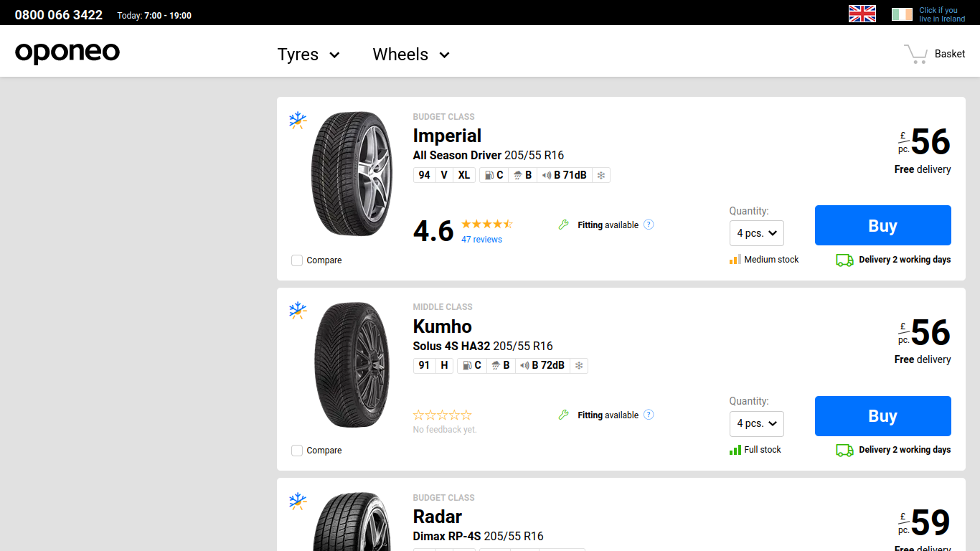Click the fitting info question mark for Imperial
Image resolution: width=980 pixels, height=551 pixels.
coord(649,225)
